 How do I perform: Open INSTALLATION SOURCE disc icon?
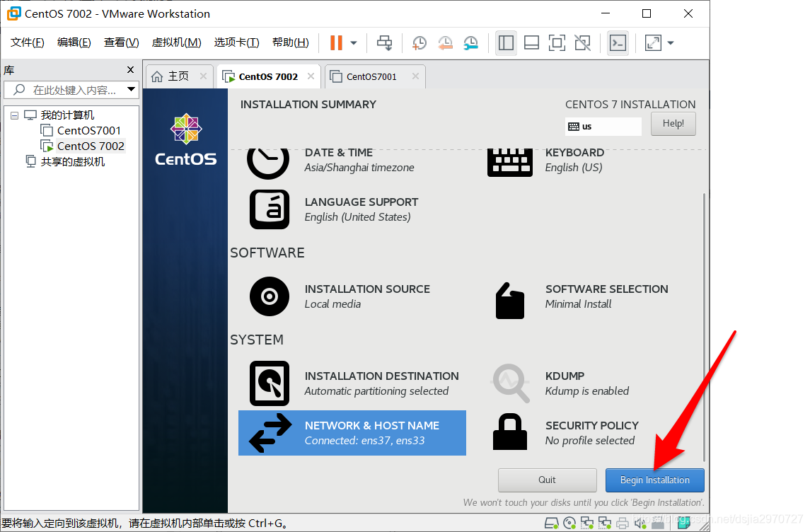[269, 296]
